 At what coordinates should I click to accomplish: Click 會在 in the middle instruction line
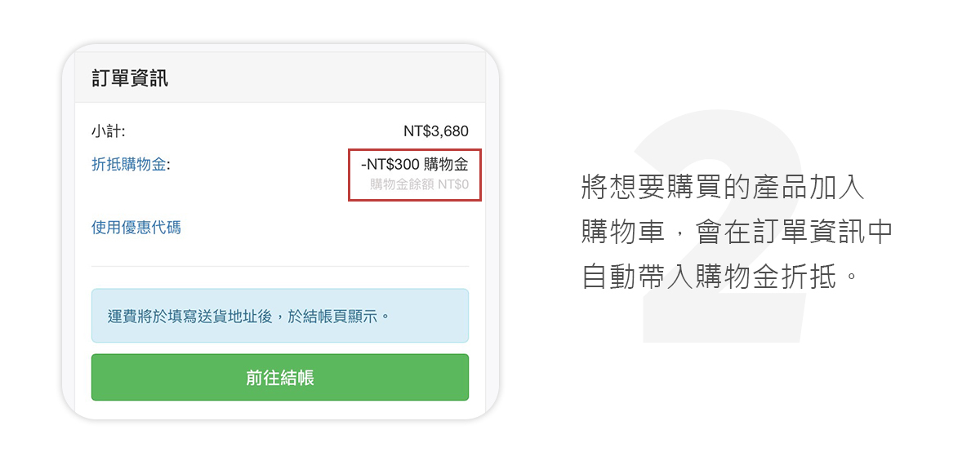tap(724, 233)
